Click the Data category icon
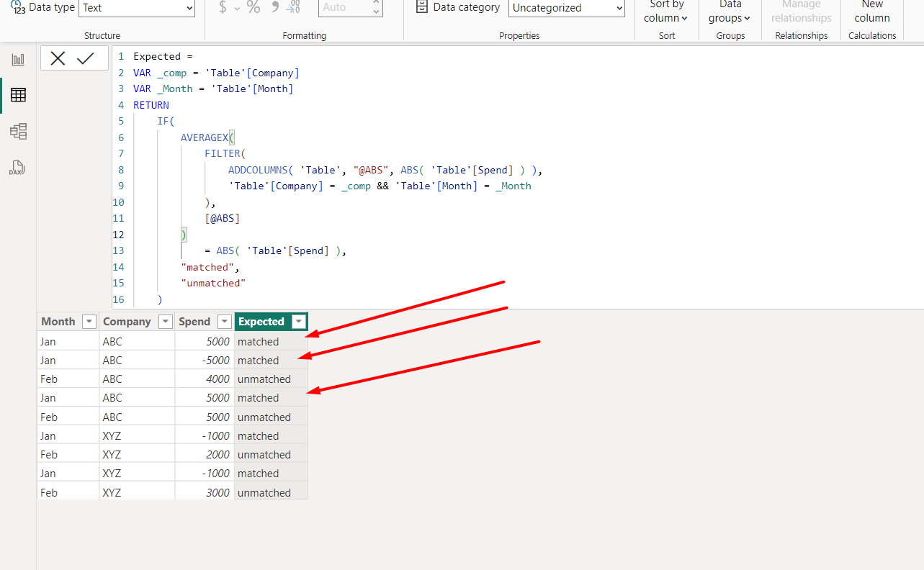 422,7
